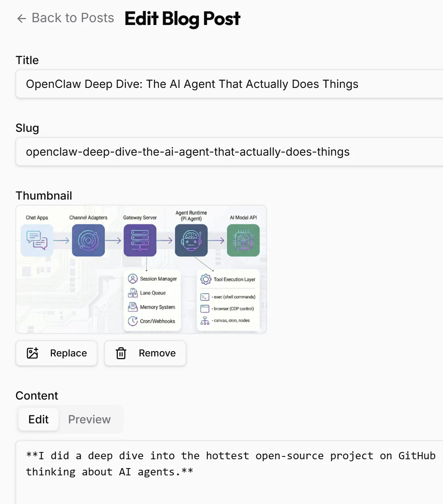Click the back arrow icon
The width and height of the screenshot is (443, 504).
(21, 19)
